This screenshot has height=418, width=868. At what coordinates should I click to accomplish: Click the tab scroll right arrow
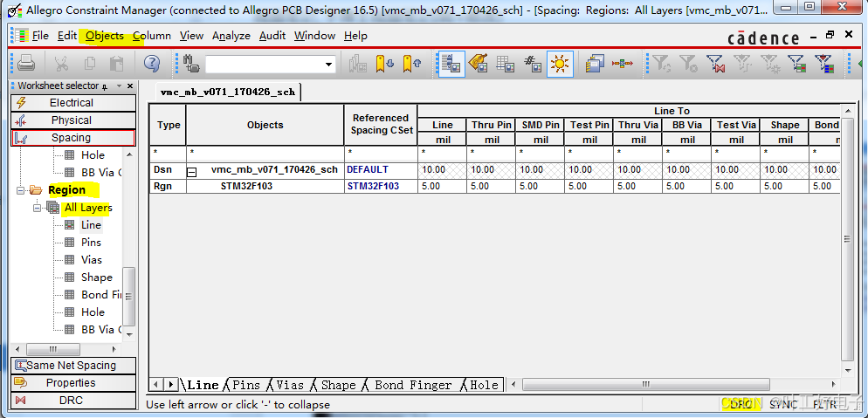172,384
